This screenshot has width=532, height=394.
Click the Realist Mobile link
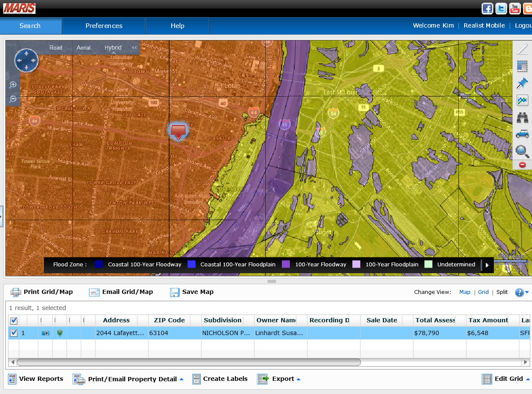484,26
